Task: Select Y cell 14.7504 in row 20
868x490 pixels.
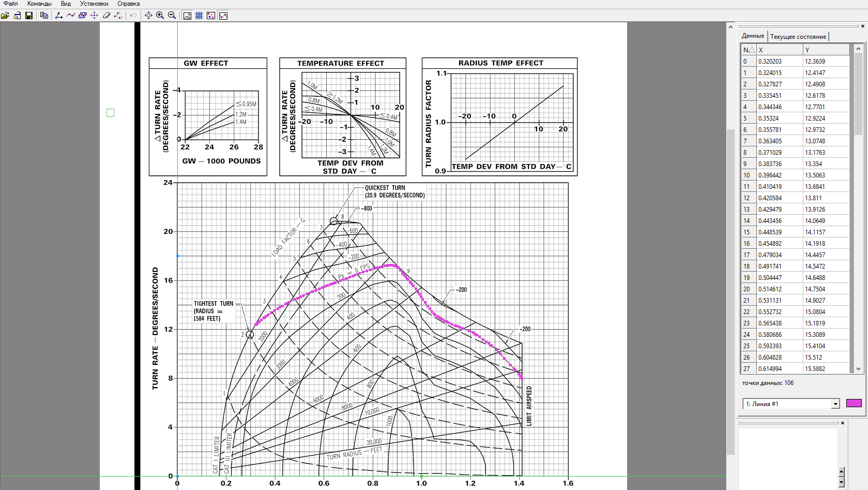Action: click(x=826, y=289)
